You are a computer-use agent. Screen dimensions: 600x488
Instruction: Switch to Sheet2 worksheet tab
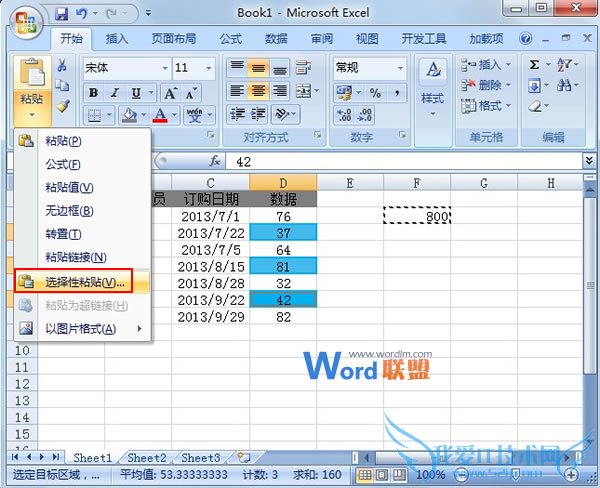[x=147, y=458]
